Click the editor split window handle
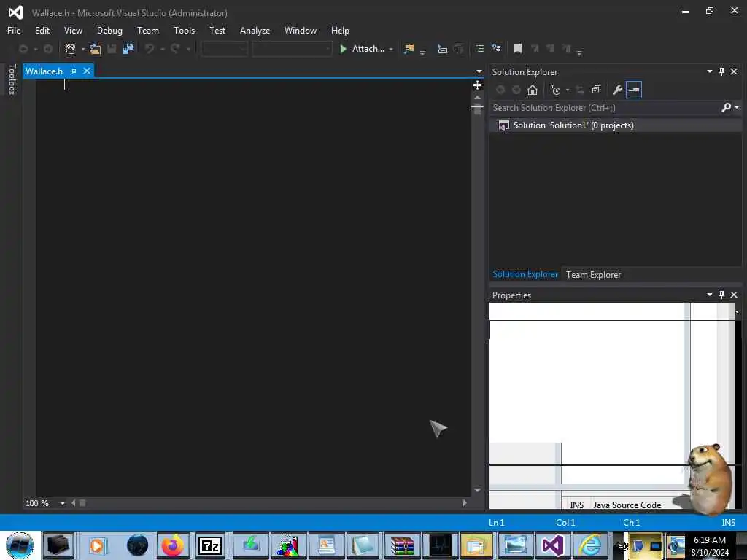This screenshot has height=560, width=747. [x=477, y=85]
